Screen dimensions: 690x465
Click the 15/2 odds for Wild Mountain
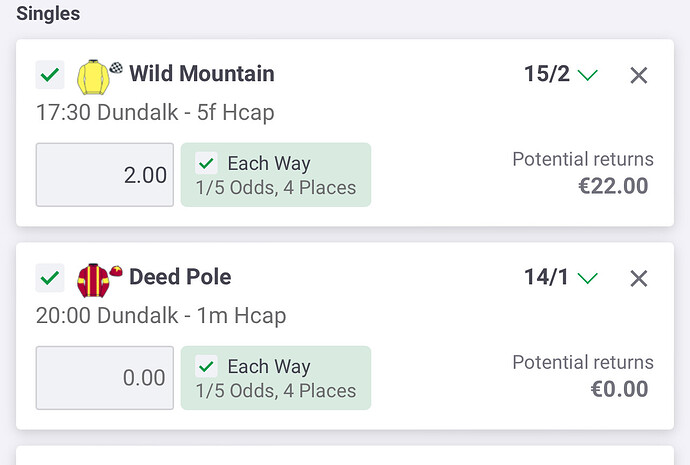(546, 74)
